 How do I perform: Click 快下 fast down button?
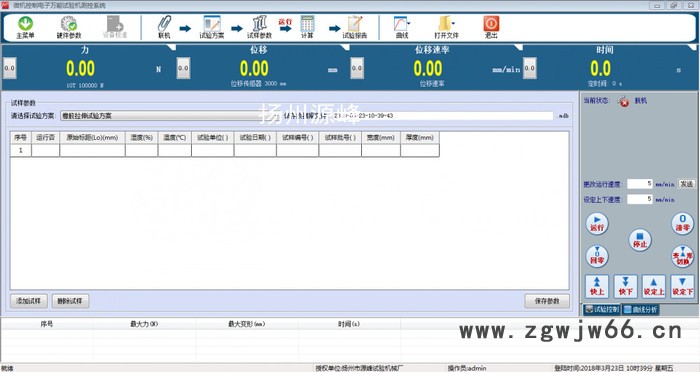625,286
